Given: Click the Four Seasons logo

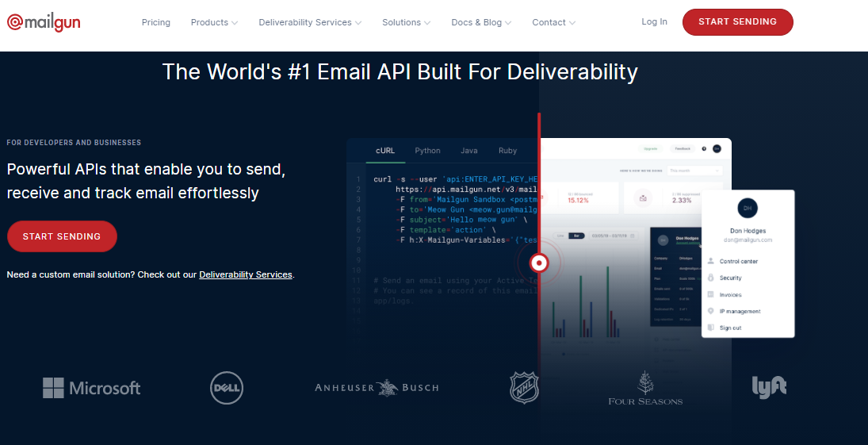Looking at the screenshot, I should click(x=645, y=388).
